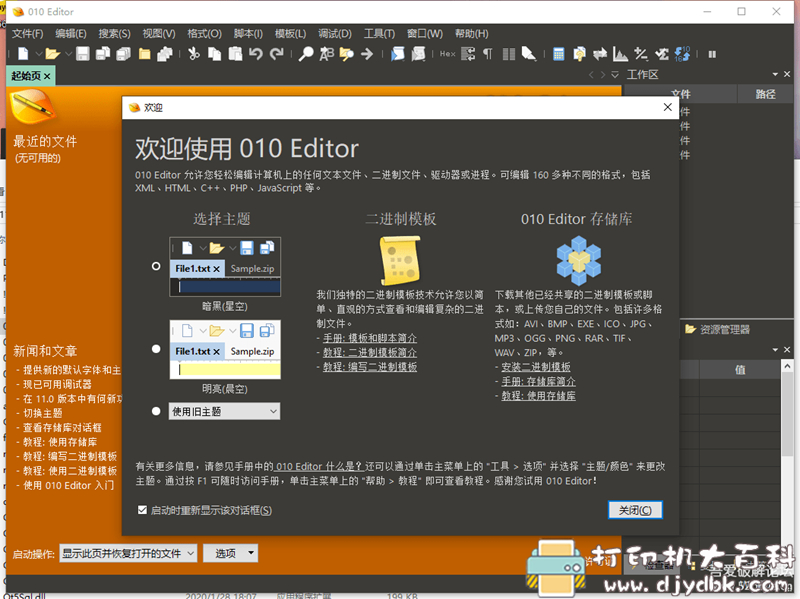Click the Redo arrow icon
Viewport: 800px width, 599px height.
(x=277, y=54)
